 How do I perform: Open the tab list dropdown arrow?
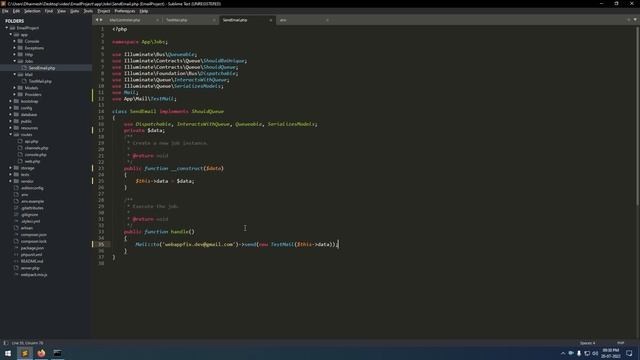coord(635,20)
